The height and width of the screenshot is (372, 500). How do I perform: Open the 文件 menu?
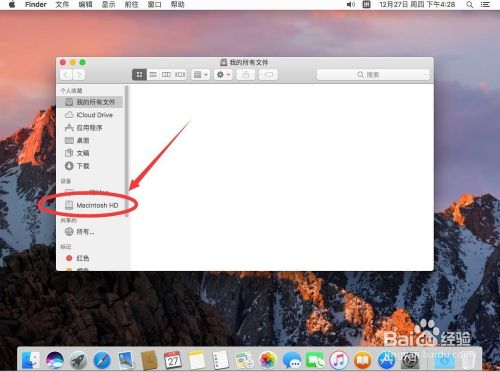click(62, 5)
